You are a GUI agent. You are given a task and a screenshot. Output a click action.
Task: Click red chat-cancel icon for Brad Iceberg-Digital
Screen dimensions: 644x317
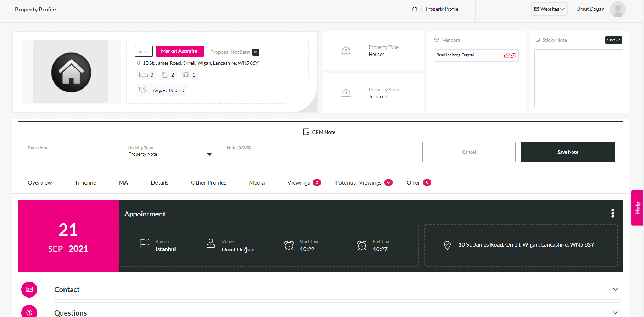click(514, 56)
